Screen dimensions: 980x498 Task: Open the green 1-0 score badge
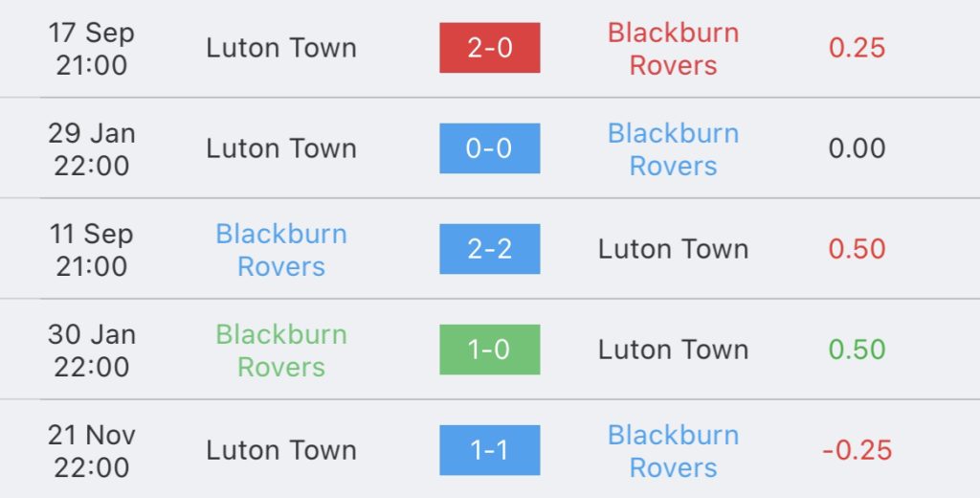[x=489, y=350]
